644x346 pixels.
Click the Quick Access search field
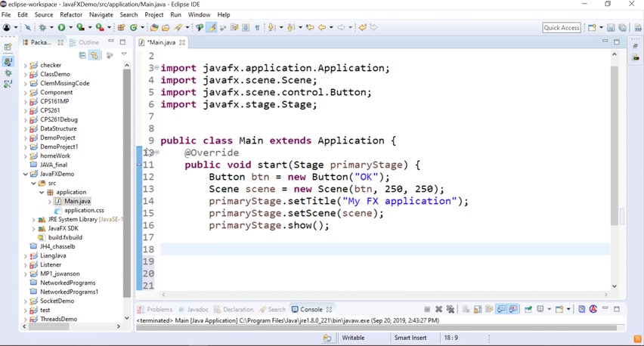click(x=562, y=27)
